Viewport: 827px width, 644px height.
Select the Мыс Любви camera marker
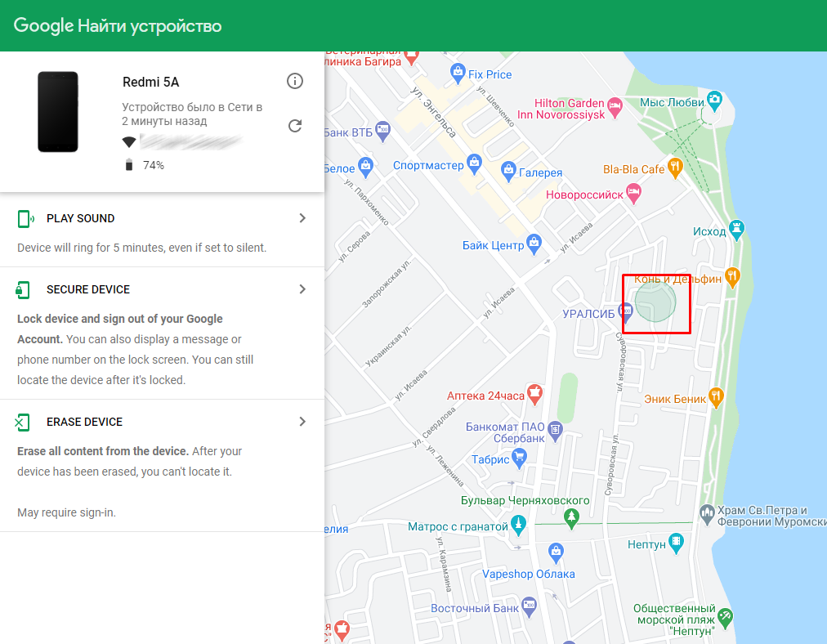[x=715, y=101]
